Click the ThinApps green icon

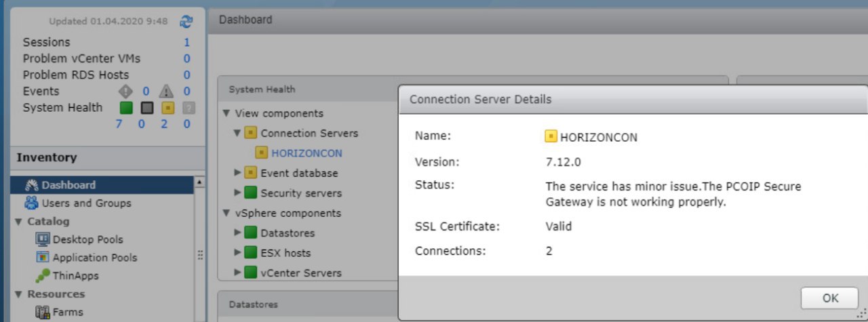point(43,275)
